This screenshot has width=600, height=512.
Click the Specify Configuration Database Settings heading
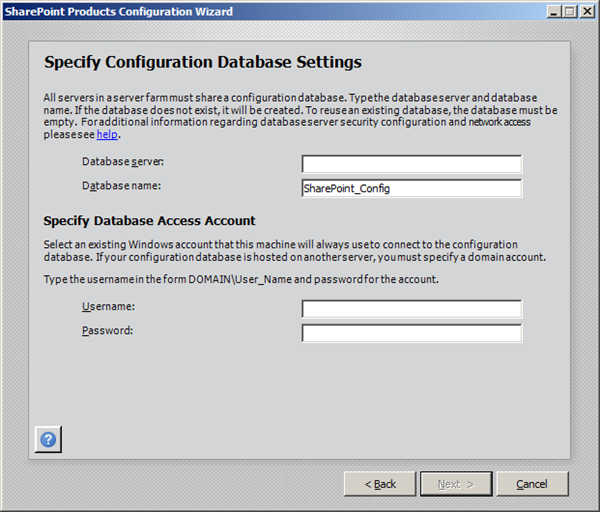203,62
